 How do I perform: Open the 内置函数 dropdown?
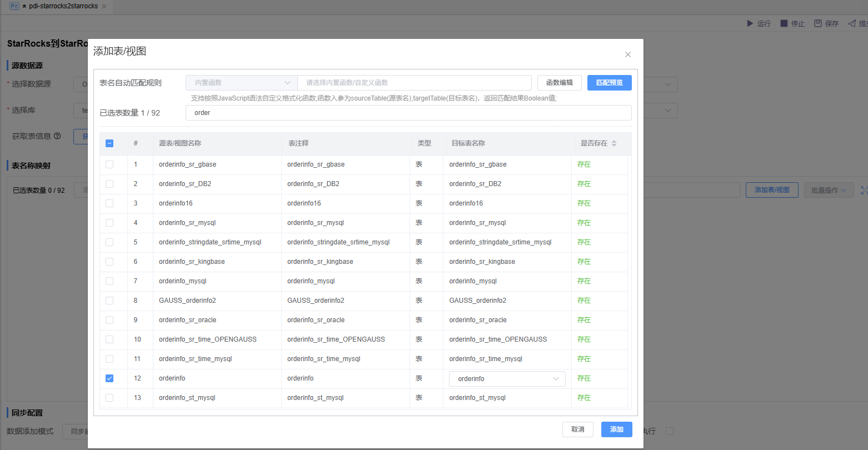click(x=241, y=83)
